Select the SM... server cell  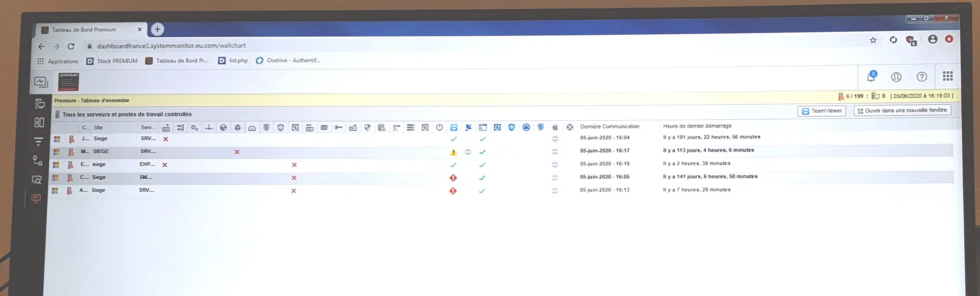146,177
